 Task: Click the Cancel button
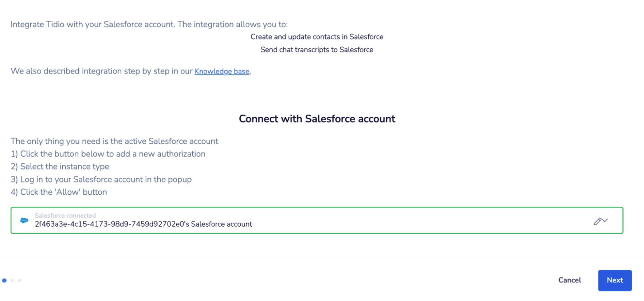coord(570,280)
